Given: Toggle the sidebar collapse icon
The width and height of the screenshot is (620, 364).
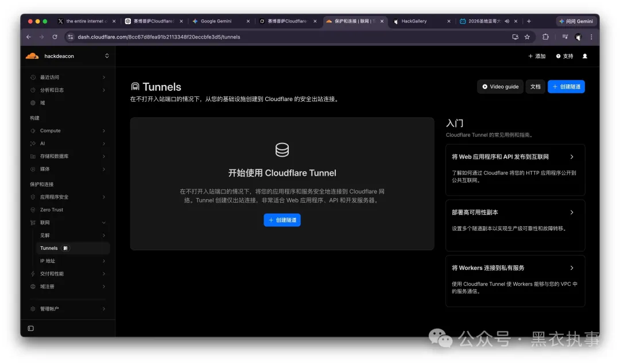Looking at the screenshot, I should click(31, 328).
